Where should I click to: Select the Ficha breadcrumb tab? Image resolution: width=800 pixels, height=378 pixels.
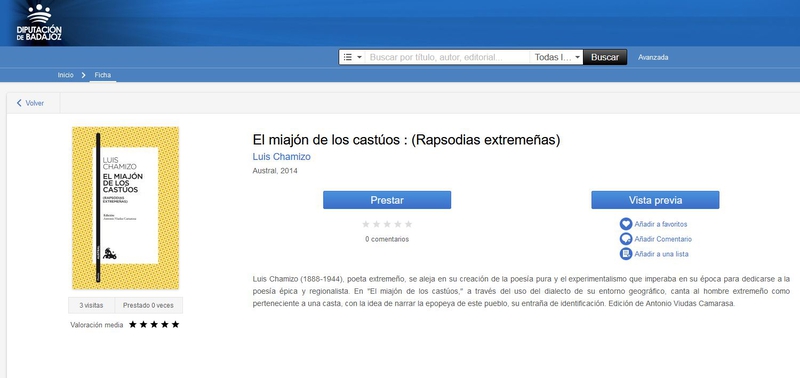[x=103, y=75]
